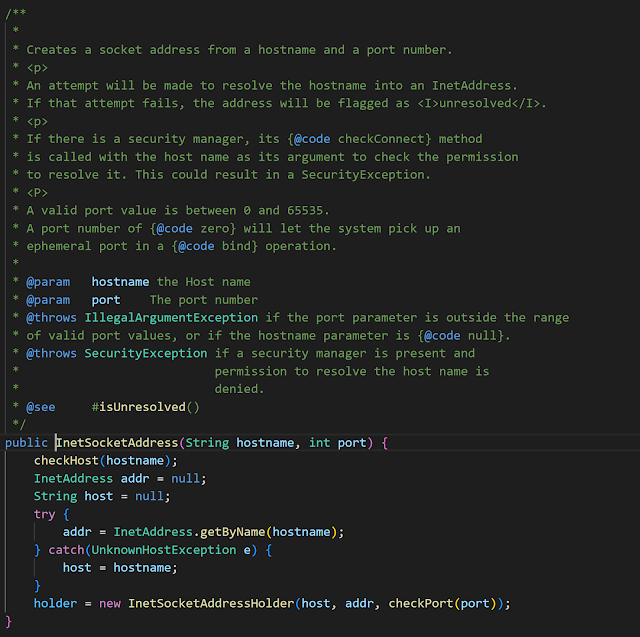Click the 'try' keyword
The height and width of the screenshot is (637, 640).
pyautogui.click(x=44, y=514)
